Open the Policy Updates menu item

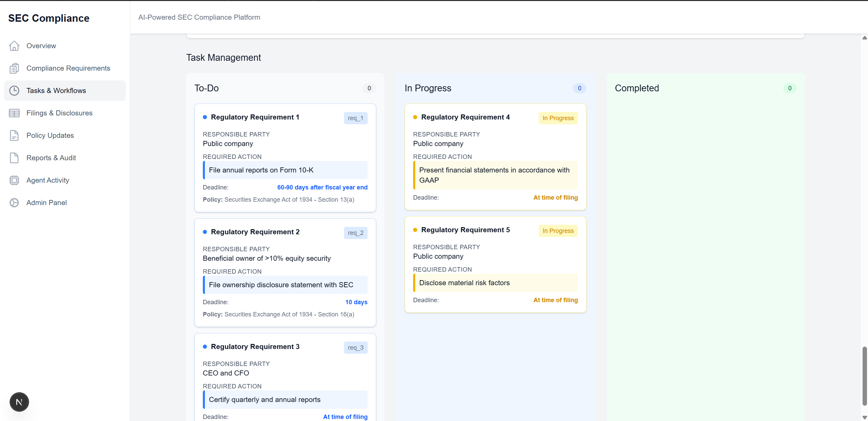click(x=50, y=135)
